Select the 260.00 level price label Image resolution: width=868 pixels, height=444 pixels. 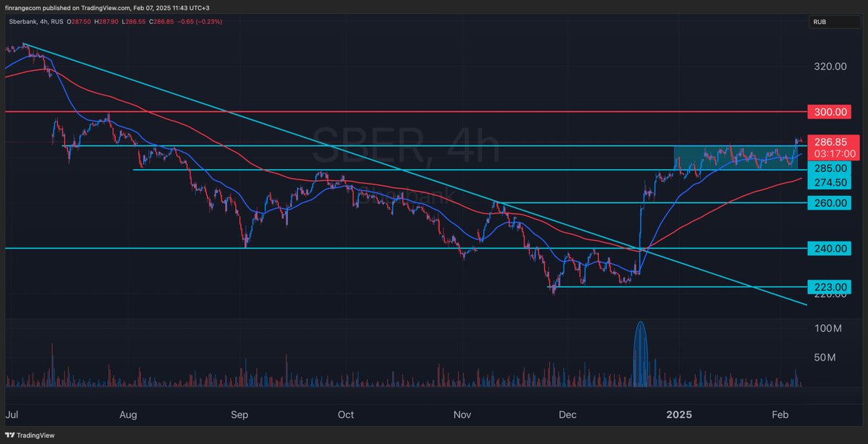click(x=830, y=203)
